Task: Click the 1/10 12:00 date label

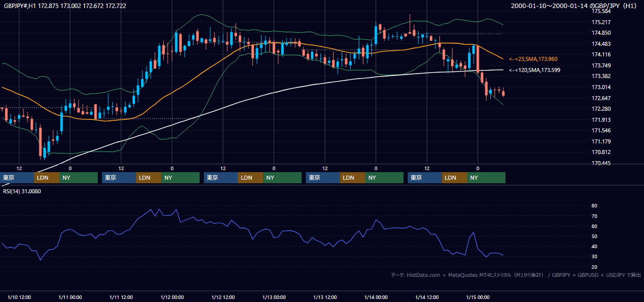Action: click(x=19, y=297)
